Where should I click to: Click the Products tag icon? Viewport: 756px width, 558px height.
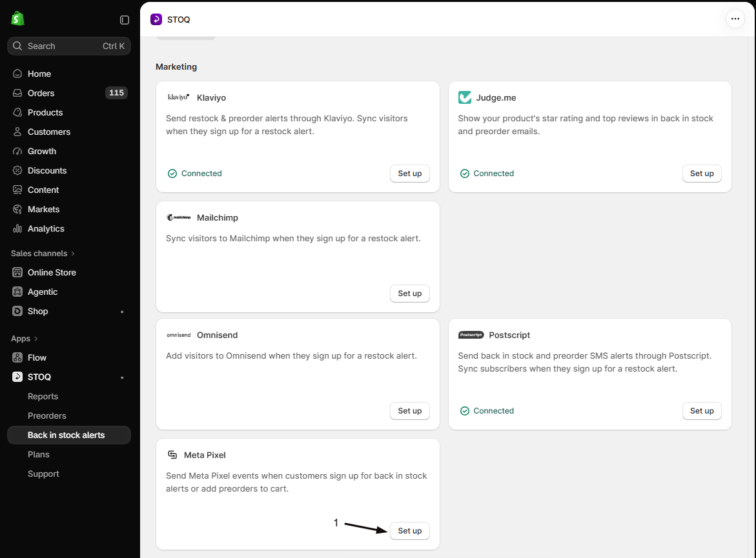click(17, 112)
